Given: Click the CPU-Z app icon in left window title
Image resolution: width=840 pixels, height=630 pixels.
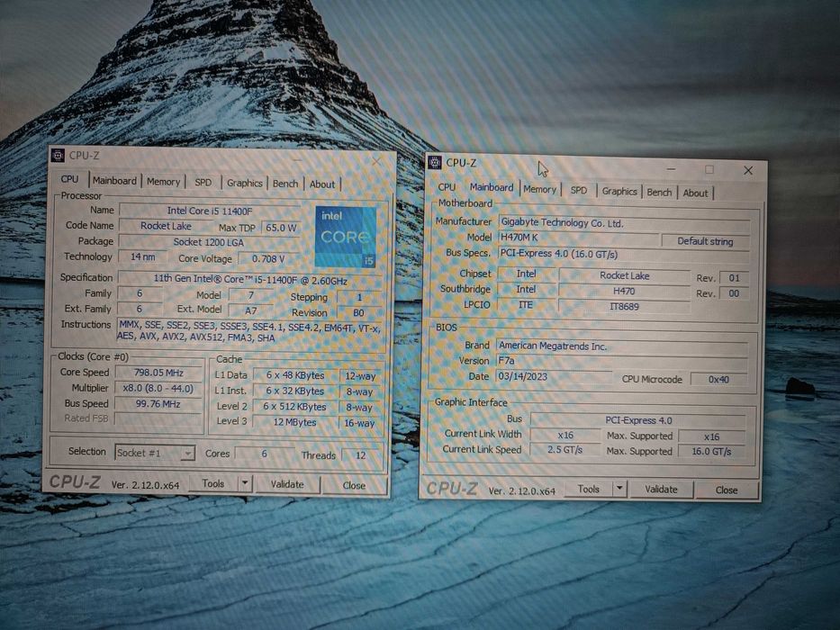Looking at the screenshot, I should [x=58, y=156].
